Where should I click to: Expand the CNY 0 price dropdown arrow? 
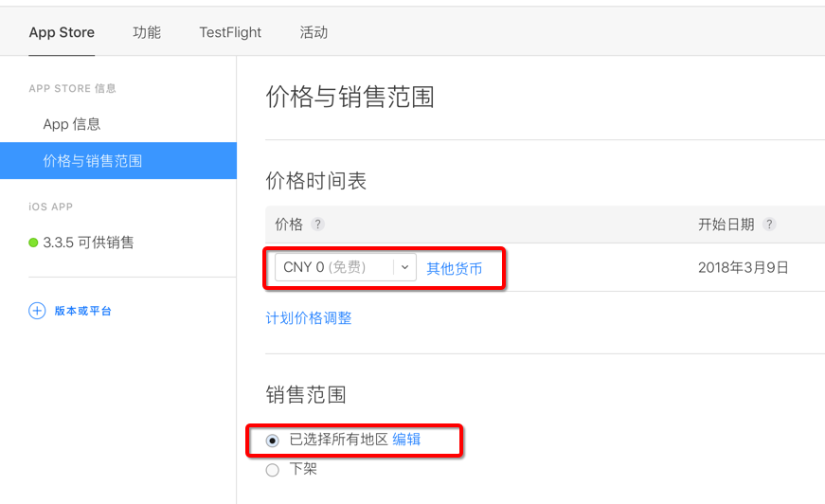click(x=404, y=267)
